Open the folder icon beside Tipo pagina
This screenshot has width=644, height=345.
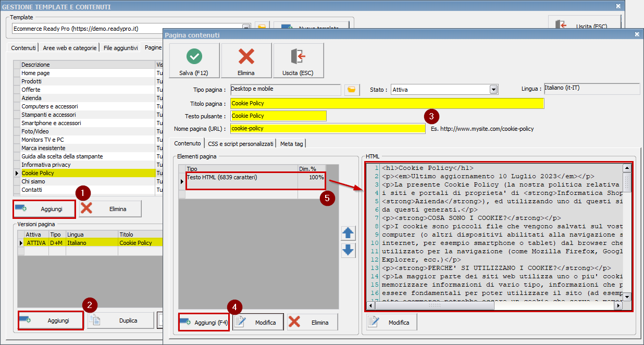coord(352,90)
